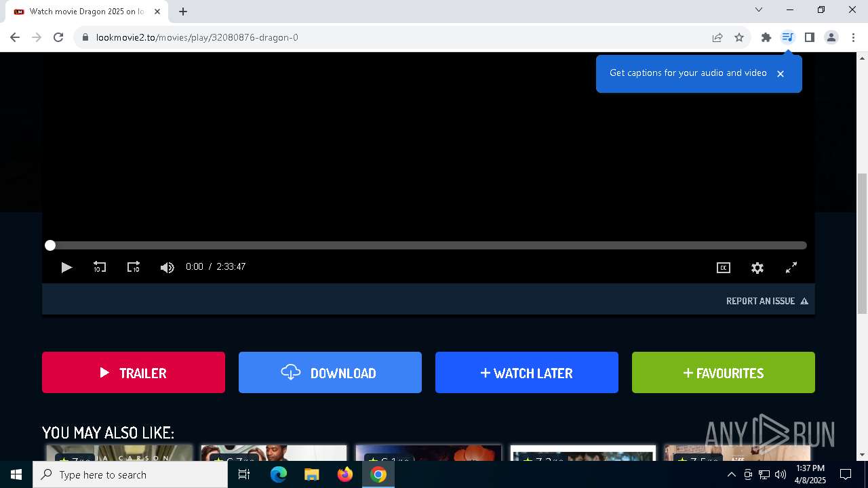Image resolution: width=868 pixels, height=488 pixels.
Task: Rewind video 10 seconds
Action: pos(100,268)
